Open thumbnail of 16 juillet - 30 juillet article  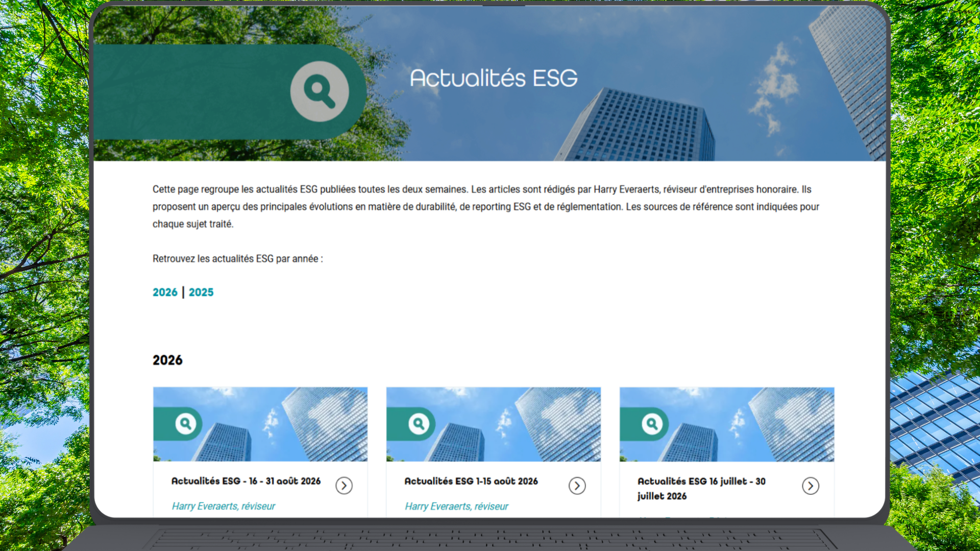click(x=727, y=424)
